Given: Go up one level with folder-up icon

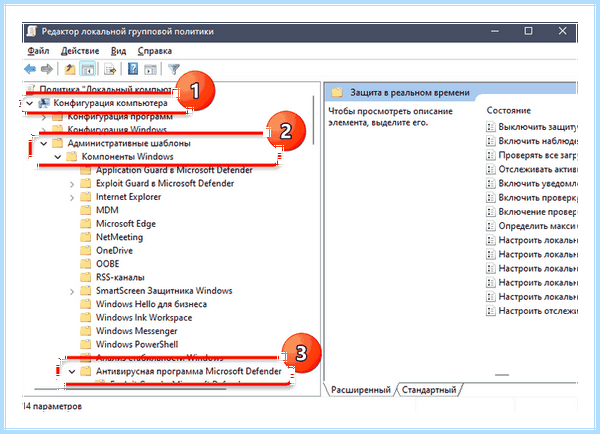Looking at the screenshot, I should (x=70, y=69).
